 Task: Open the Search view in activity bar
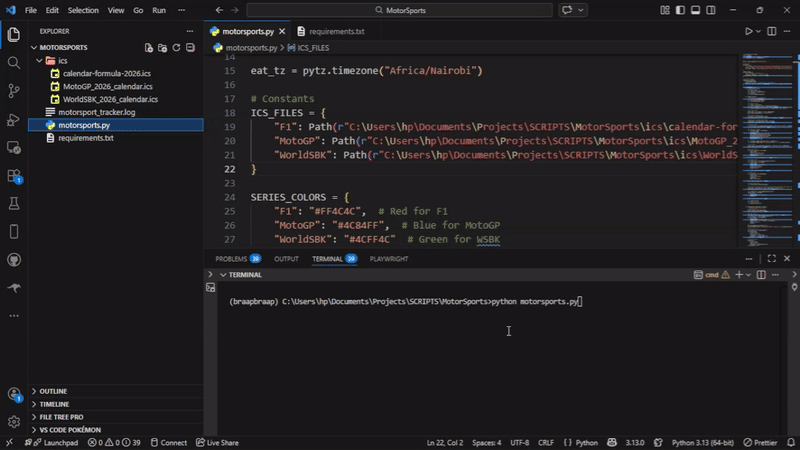(14, 63)
